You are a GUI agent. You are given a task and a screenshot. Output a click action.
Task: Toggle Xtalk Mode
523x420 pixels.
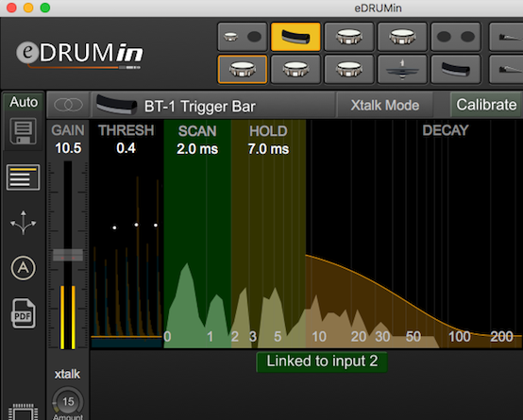tap(385, 105)
